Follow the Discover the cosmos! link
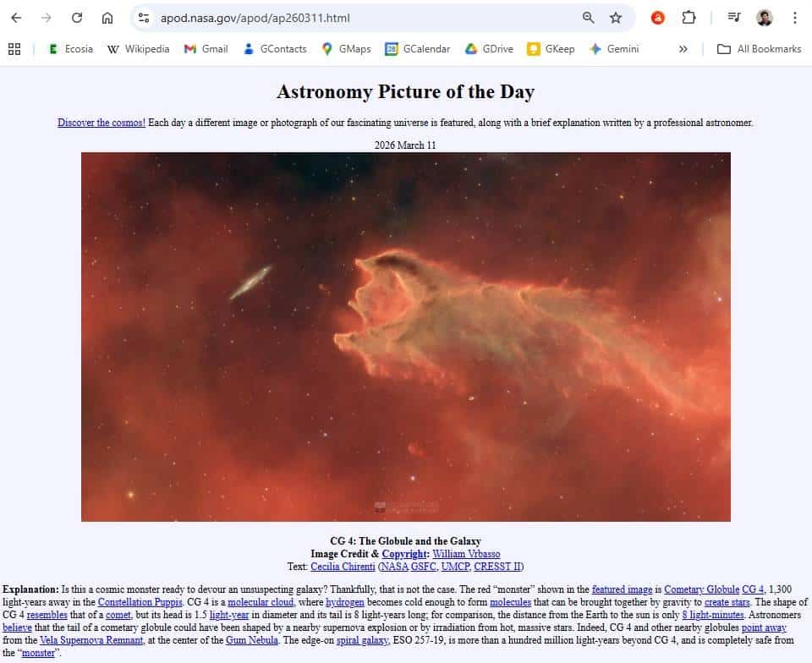 [101, 123]
